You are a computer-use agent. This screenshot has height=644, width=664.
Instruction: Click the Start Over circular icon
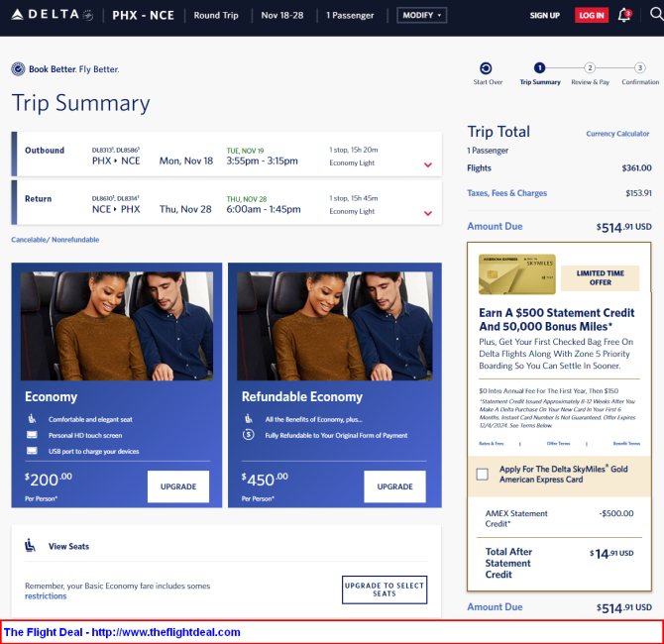pyautogui.click(x=486, y=68)
